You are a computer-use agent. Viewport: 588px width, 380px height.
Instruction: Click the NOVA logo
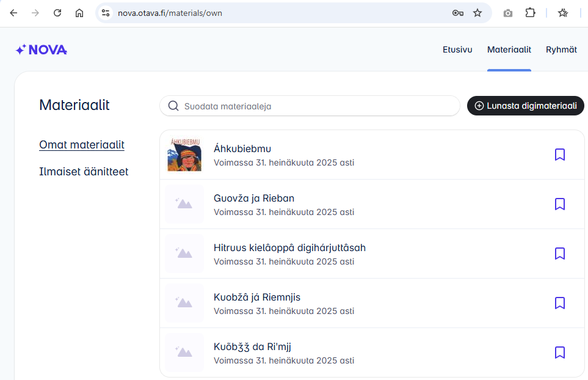(42, 49)
